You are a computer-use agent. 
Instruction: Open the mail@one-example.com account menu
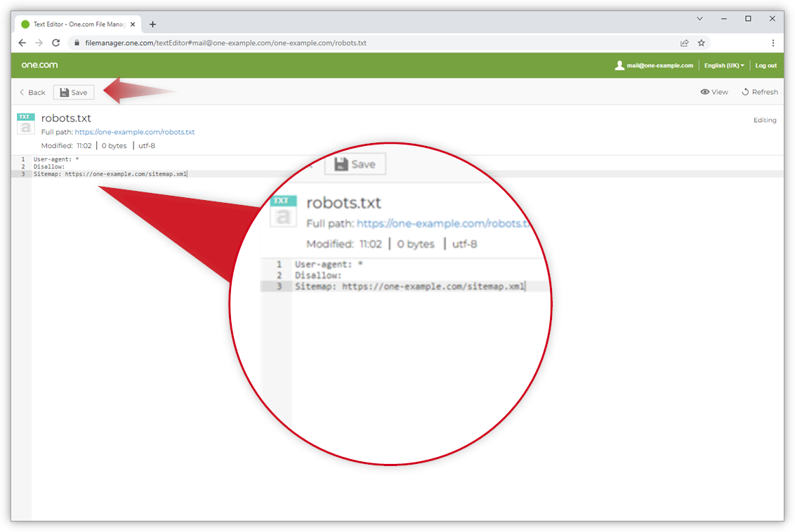coord(654,65)
